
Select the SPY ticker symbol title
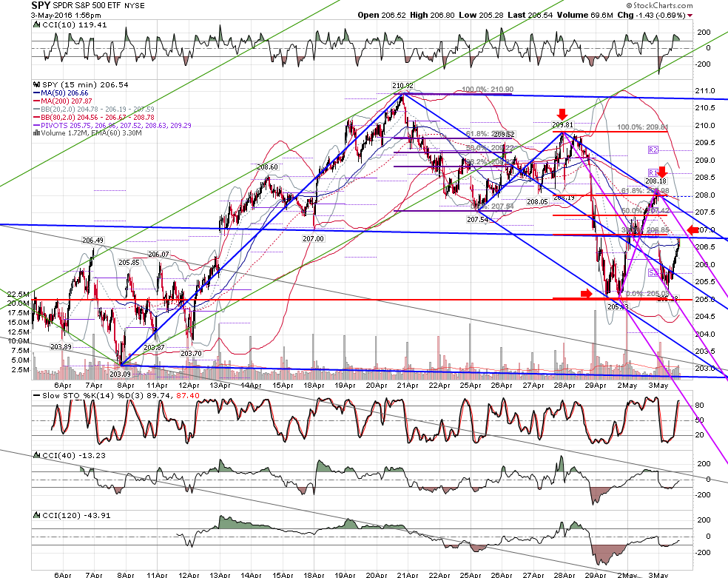41,6
